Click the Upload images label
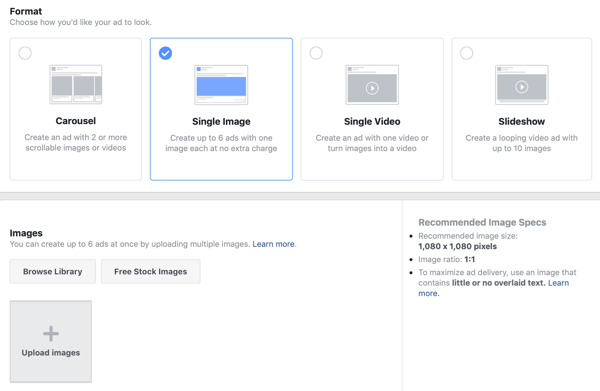The image size is (600, 391). [x=51, y=353]
